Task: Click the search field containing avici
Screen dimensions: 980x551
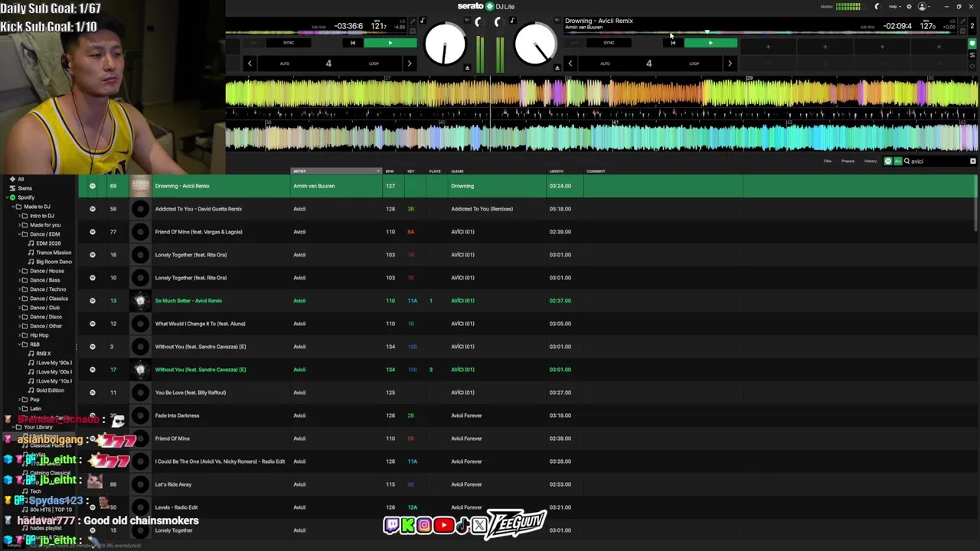Action: click(x=938, y=161)
